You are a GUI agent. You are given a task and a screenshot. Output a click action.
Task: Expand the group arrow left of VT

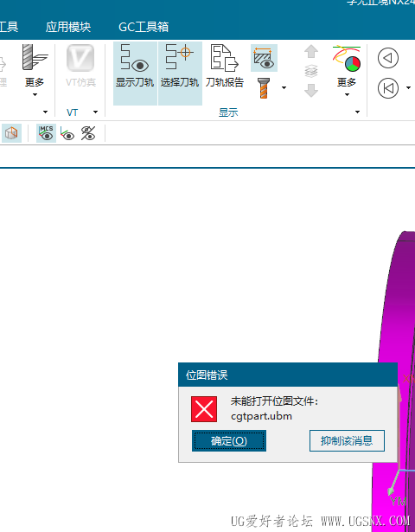[x=46, y=112]
